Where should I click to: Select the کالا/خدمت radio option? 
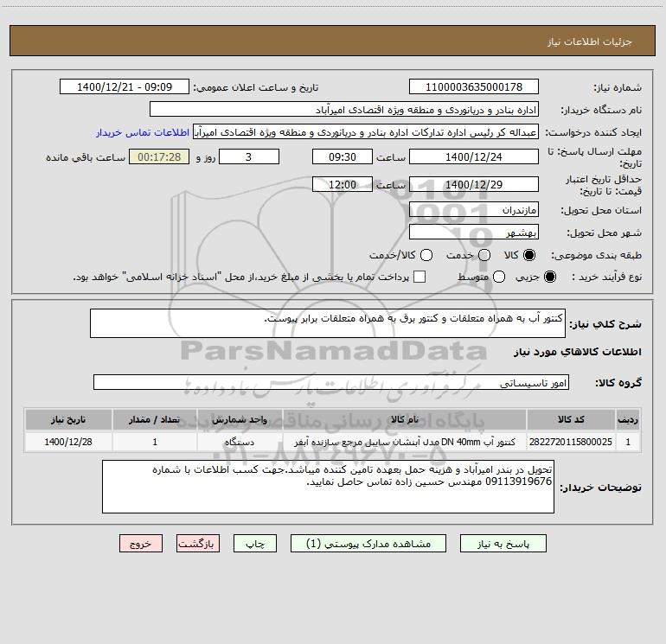(426, 255)
